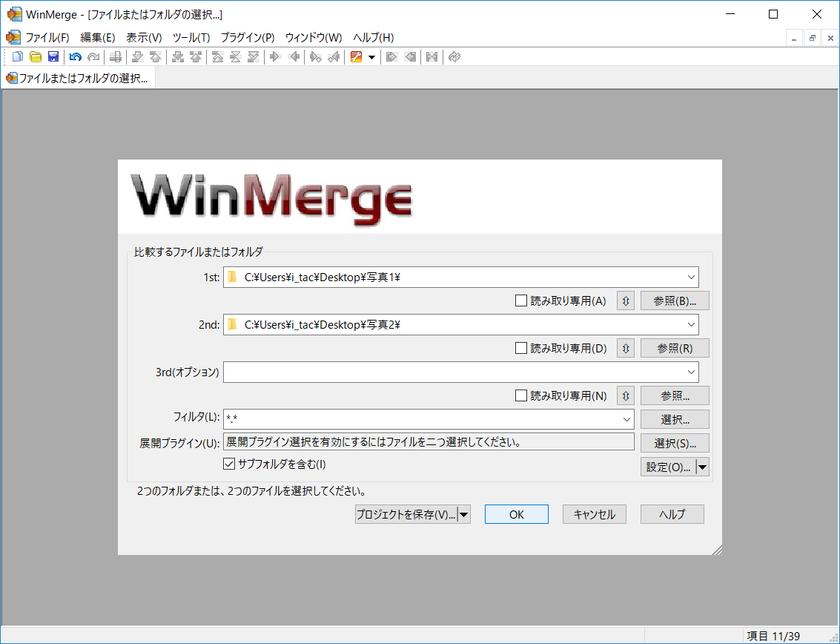Refresh comparison with the rightmost toolbar icon
This screenshot has height=644, width=840.
coord(454,56)
